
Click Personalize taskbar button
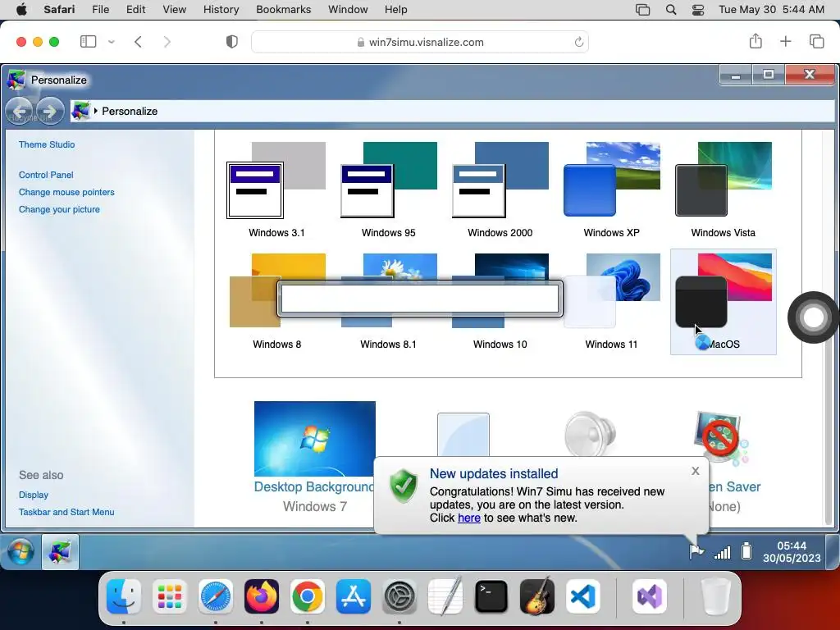(60, 552)
